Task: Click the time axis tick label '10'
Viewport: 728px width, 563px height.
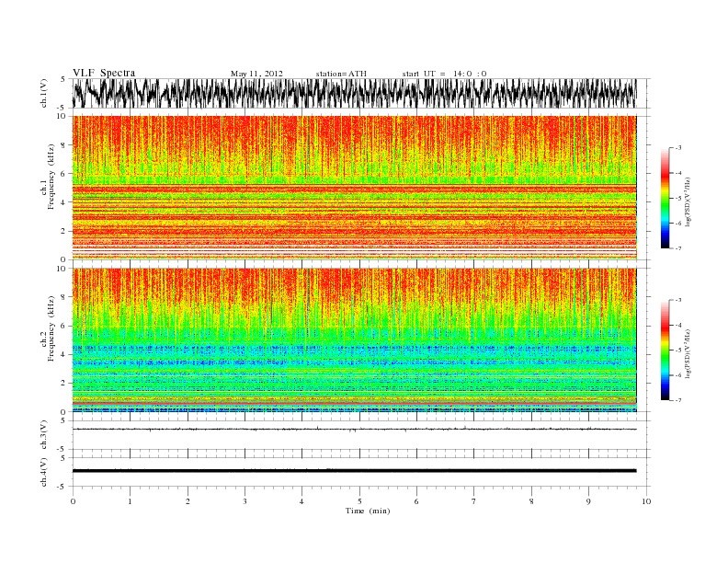Action: pyautogui.click(x=646, y=501)
